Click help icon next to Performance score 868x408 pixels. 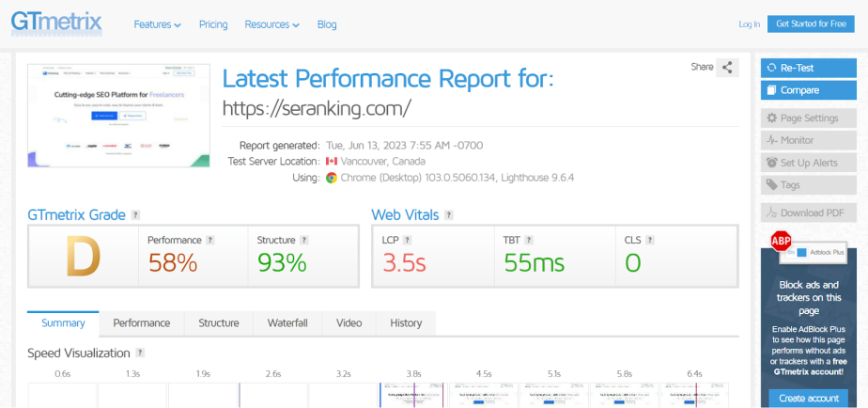click(209, 240)
